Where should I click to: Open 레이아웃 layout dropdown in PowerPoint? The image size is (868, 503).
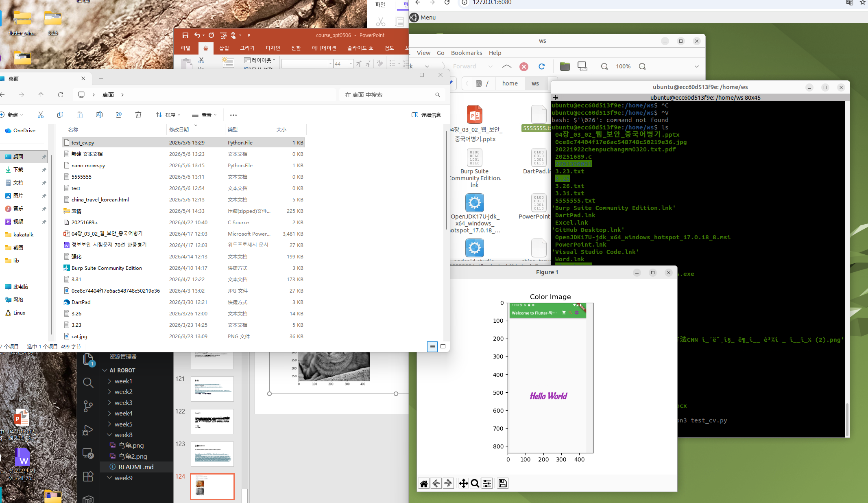point(260,60)
